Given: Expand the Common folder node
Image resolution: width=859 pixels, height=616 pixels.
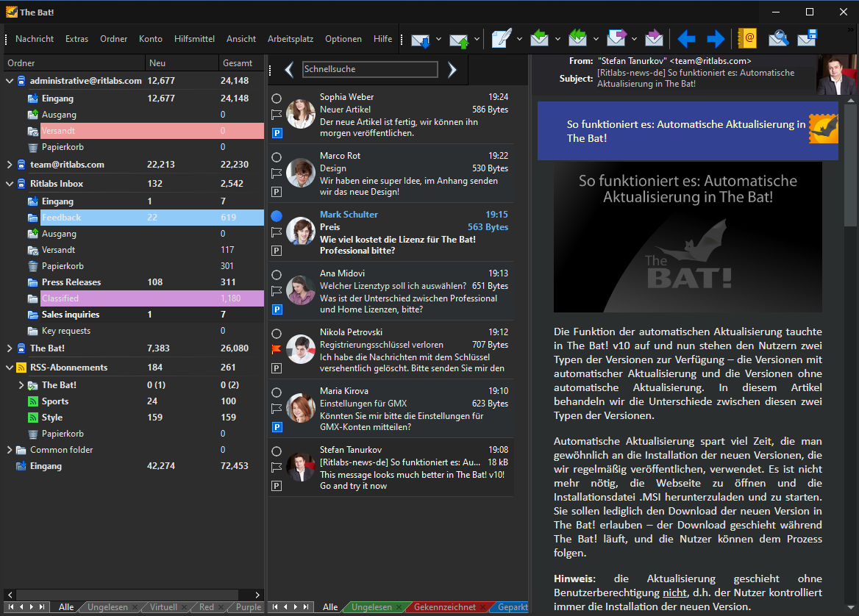Looking at the screenshot, I should point(10,450).
